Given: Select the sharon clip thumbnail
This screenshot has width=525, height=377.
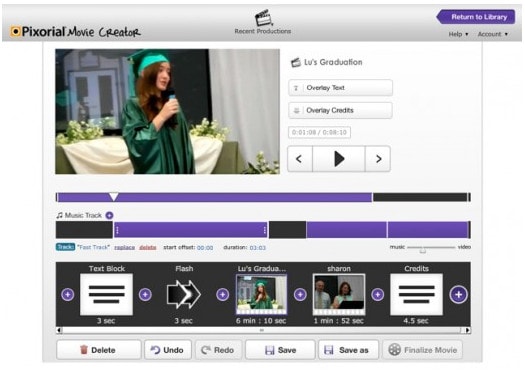Looking at the screenshot, I should pos(339,295).
